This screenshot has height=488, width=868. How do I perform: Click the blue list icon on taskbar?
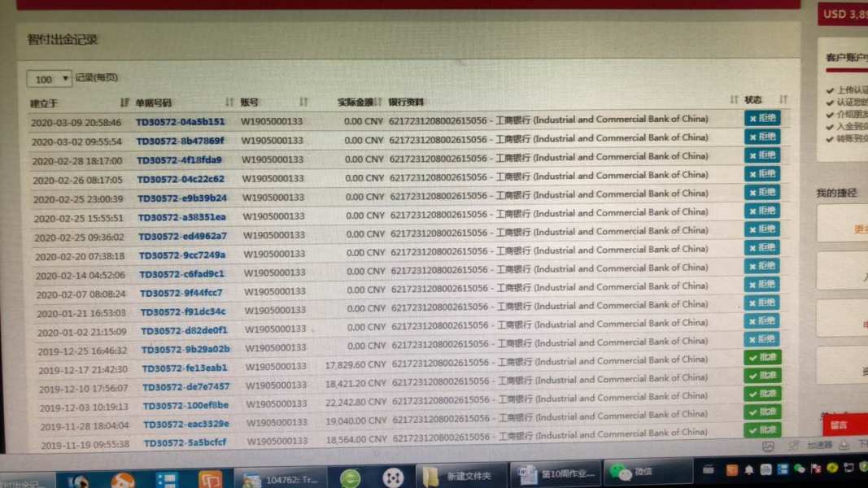pos(167,479)
